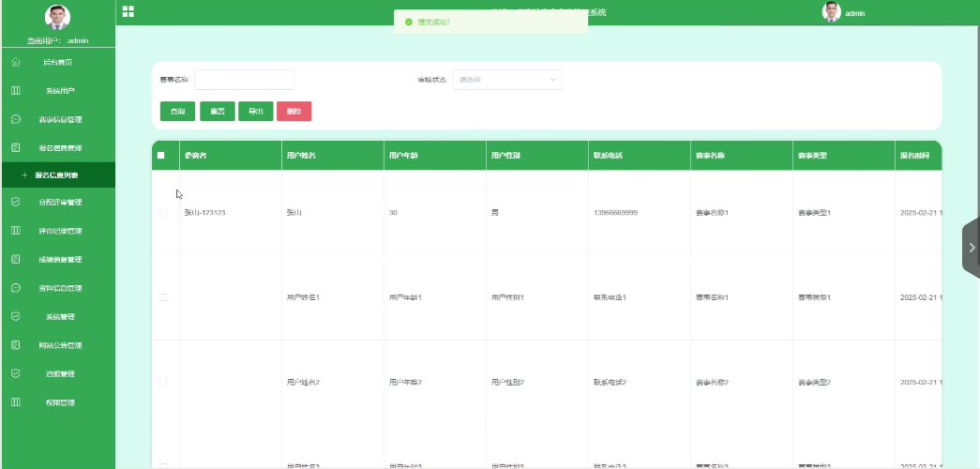Click the shield icon beside 分配评审管理

tap(16, 202)
